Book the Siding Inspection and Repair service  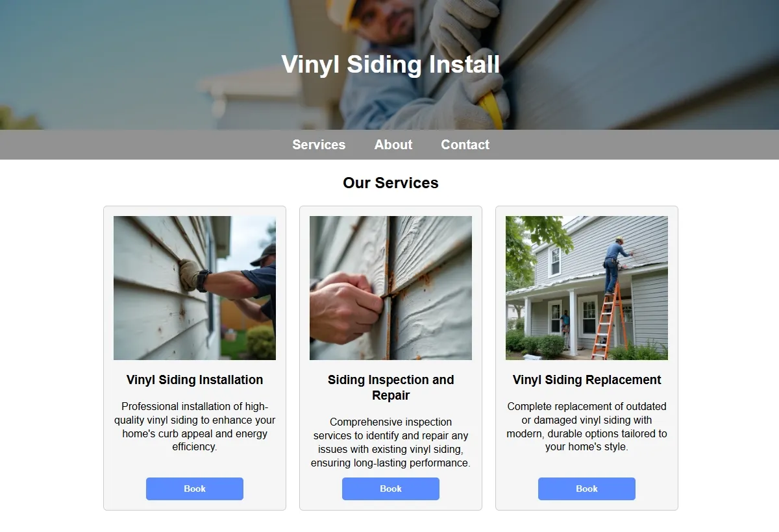coord(391,489)
